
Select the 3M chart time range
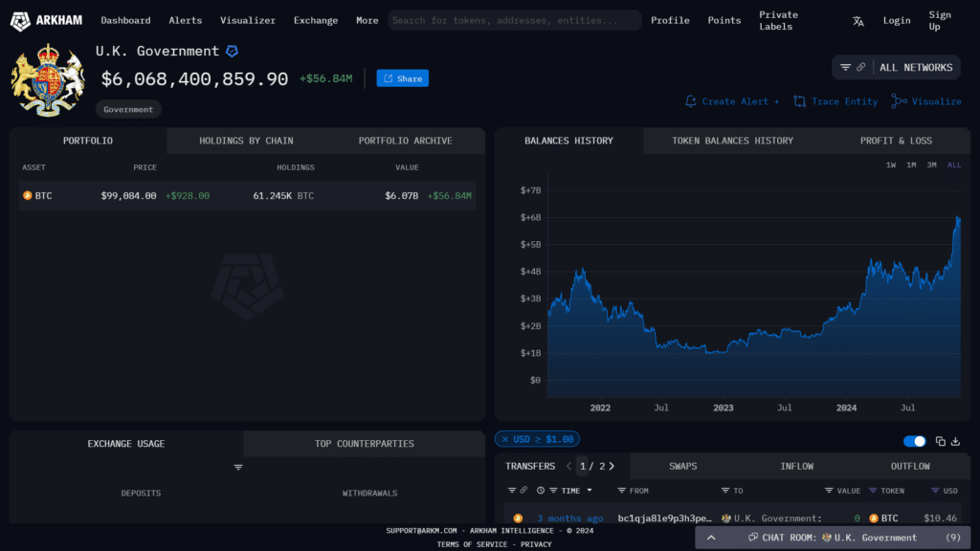[931, 165]
